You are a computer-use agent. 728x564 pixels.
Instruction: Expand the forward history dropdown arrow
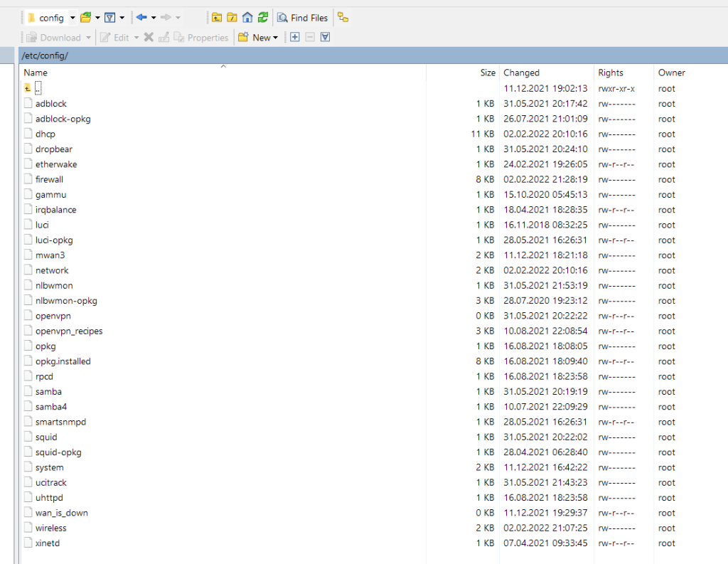pyautogui.click(x=178, y=18)
